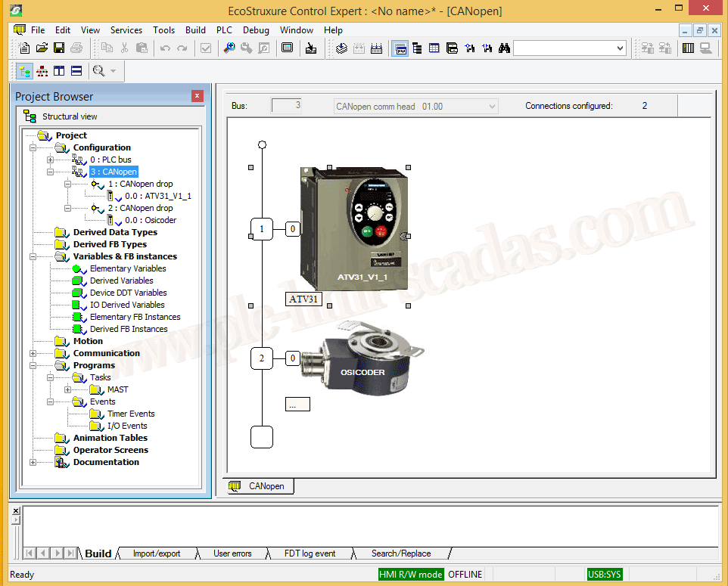This screenshot has height=586, width=728.
Task: Select Elementary Variables in the tree
Action: click(x=127, y=268)
